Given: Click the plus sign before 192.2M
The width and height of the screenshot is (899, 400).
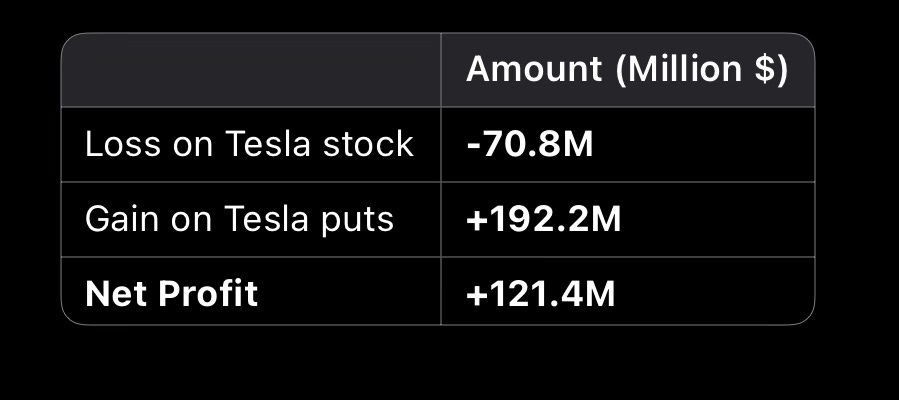Looking at the screenshot, I should click(x=475, y=221).
